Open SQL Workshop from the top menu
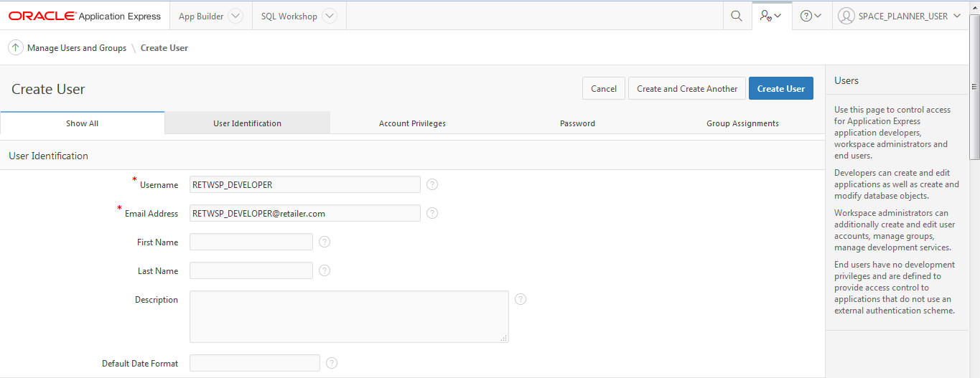 pos(289,16)
